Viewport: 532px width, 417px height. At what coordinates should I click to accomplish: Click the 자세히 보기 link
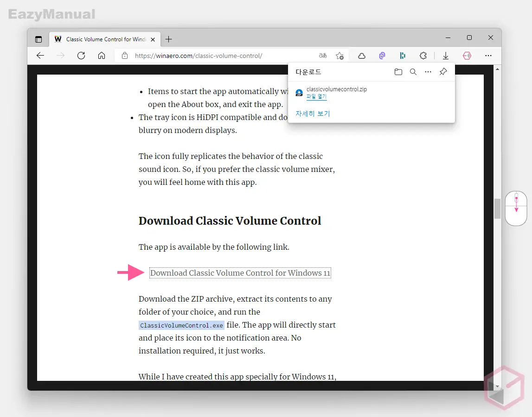coord(313,114)
